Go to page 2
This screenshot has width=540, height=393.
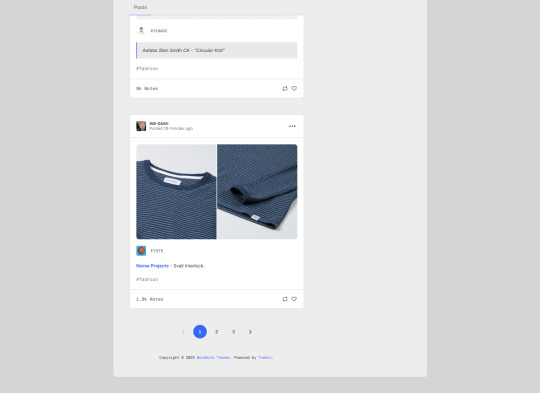pos(217,332)
